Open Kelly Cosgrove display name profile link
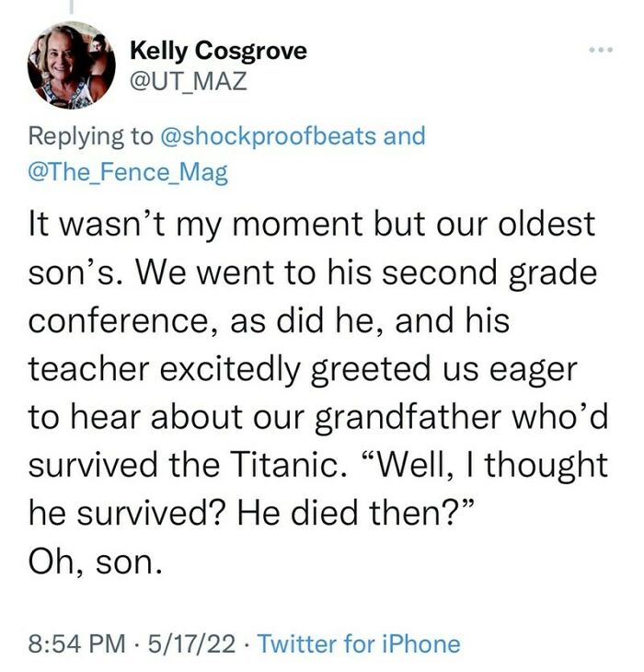The width and height of the screenshot is (644, 672). pos(218,52)
